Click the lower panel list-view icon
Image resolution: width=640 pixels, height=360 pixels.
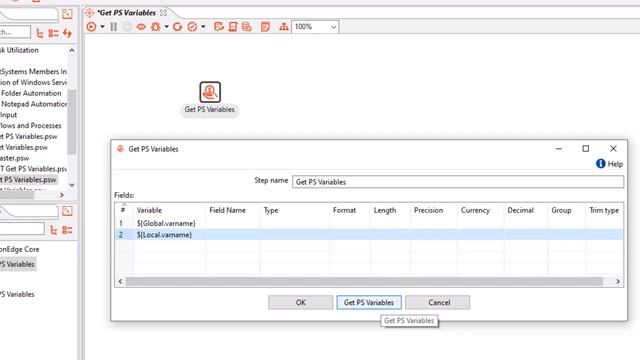[x=67, y=230]
